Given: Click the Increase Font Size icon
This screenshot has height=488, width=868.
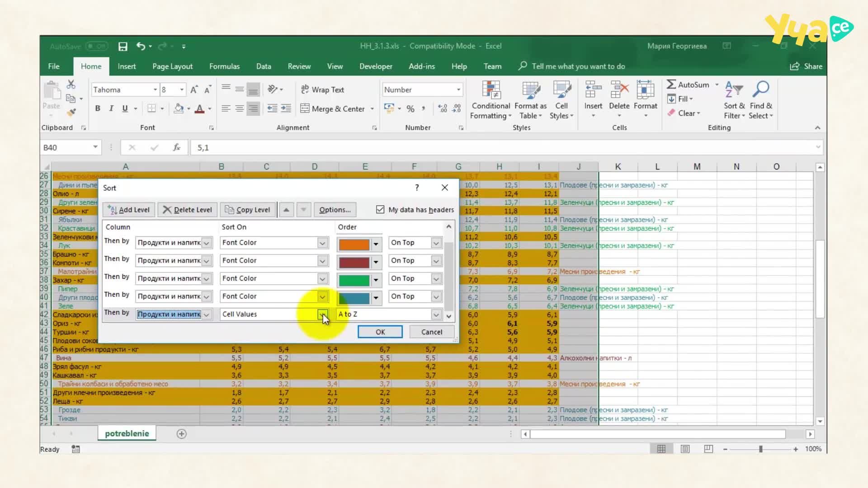Looking at the screenshot, I should 194,89.
